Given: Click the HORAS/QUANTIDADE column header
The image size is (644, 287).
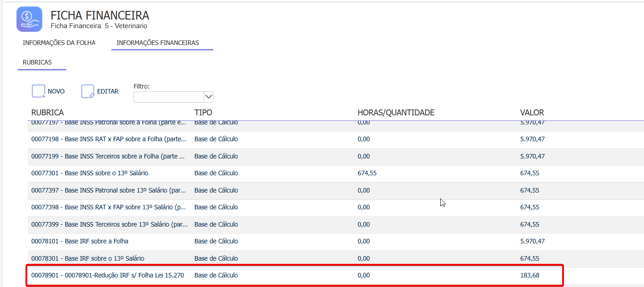Looking at the screenshot, I should [396, 113].
